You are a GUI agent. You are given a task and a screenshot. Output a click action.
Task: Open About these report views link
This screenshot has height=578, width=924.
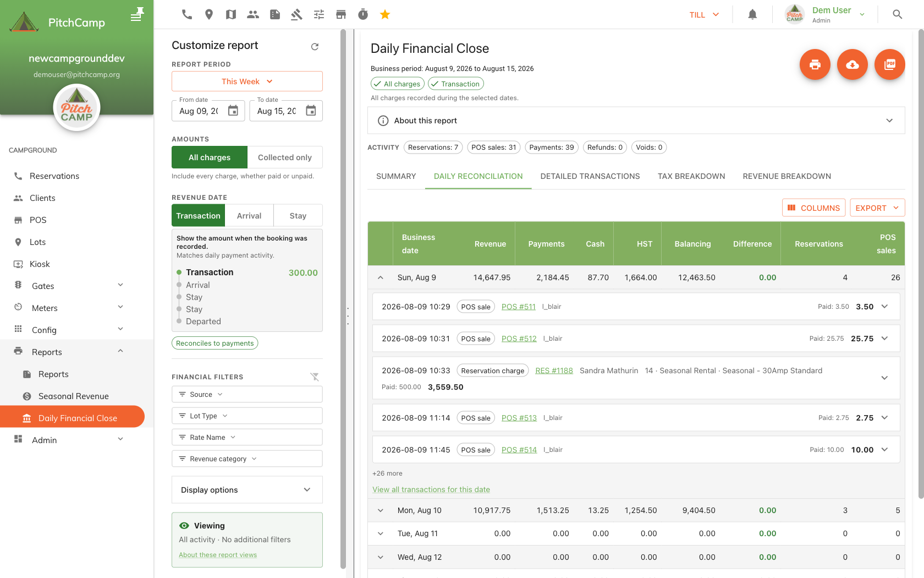coord(218,555)
